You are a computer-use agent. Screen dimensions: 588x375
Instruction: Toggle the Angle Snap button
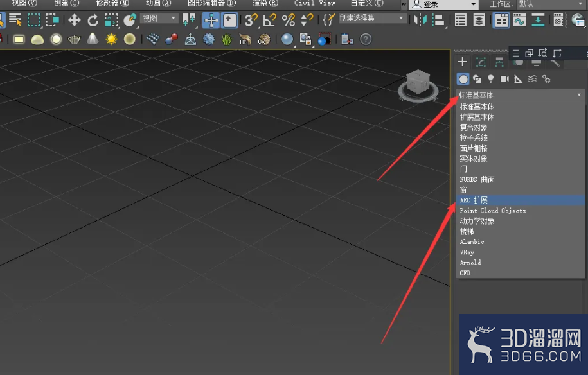coord(270,20)
